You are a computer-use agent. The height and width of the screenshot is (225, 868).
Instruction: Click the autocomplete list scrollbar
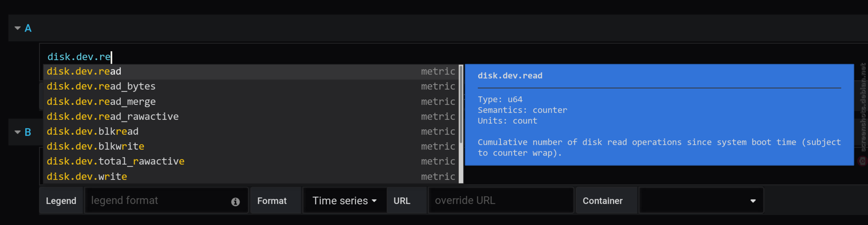(x=461, y=104)
